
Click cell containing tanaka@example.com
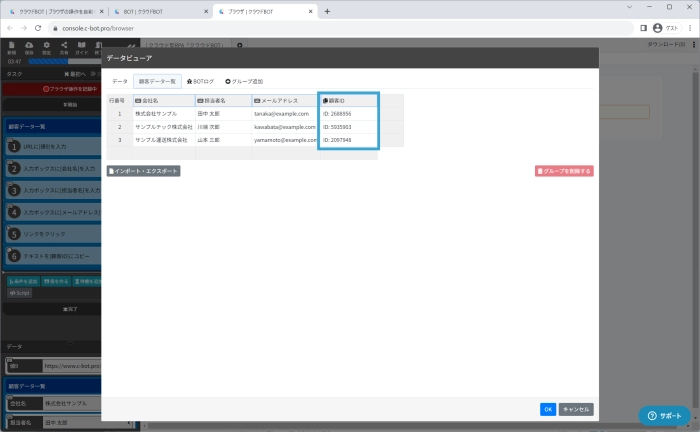(x=284, y=114)
